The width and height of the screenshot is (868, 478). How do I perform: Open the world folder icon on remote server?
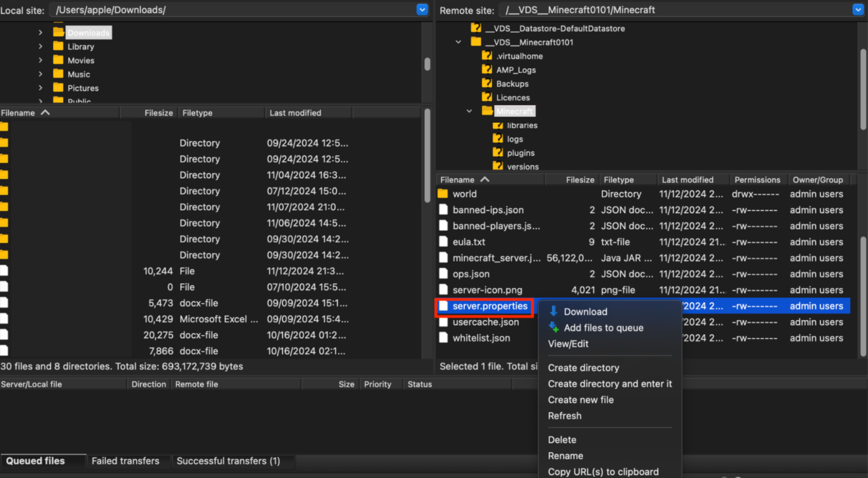pos(444,193)
